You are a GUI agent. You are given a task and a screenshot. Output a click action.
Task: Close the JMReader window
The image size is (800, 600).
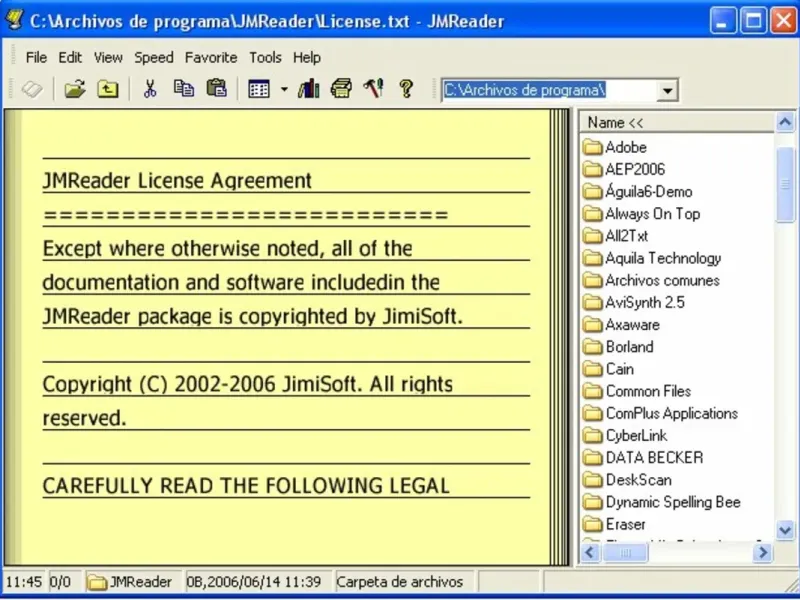[784, 21]
